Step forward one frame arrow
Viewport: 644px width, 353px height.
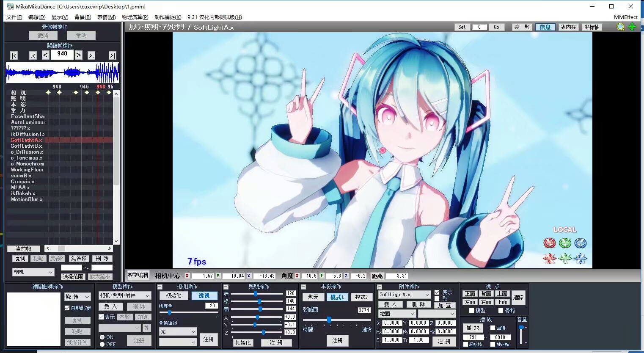(x=78, y=55)
